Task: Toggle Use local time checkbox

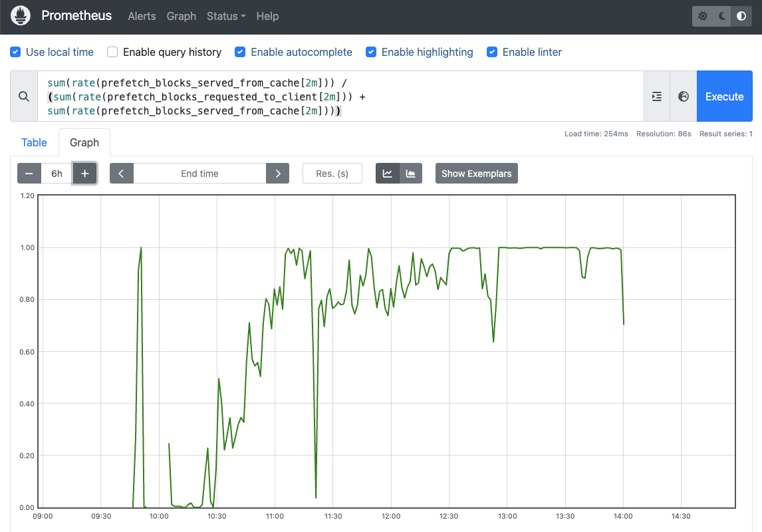Action: tap(15, 52)
